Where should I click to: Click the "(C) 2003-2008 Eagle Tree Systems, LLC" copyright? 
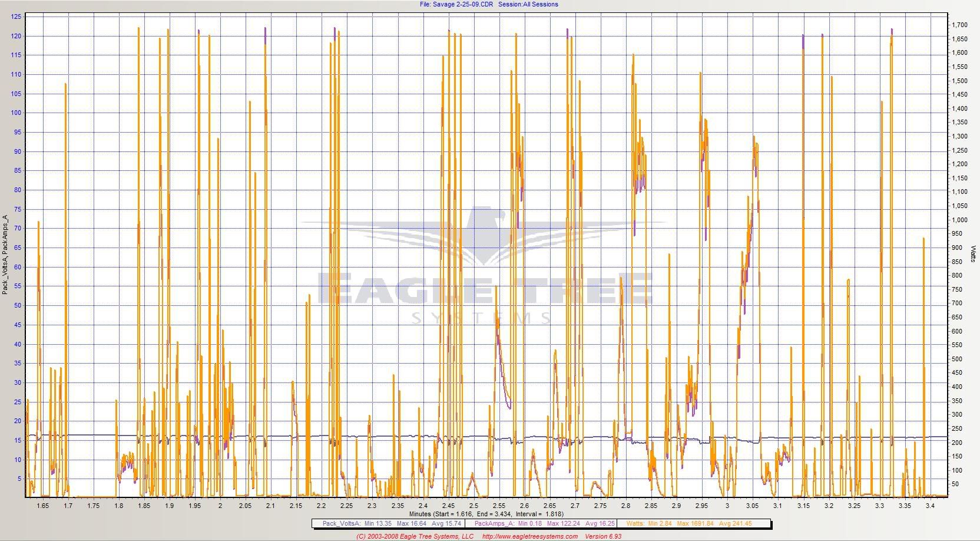(415, 536)
